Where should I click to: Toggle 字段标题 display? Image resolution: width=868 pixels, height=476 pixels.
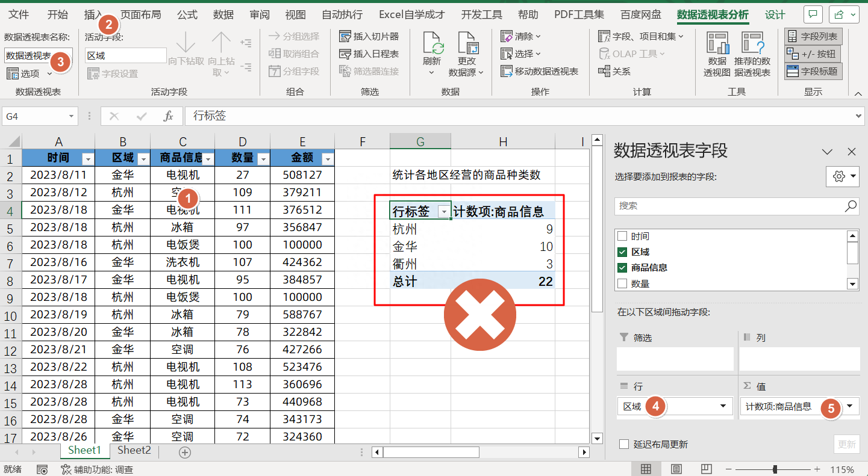pos(813,72)
